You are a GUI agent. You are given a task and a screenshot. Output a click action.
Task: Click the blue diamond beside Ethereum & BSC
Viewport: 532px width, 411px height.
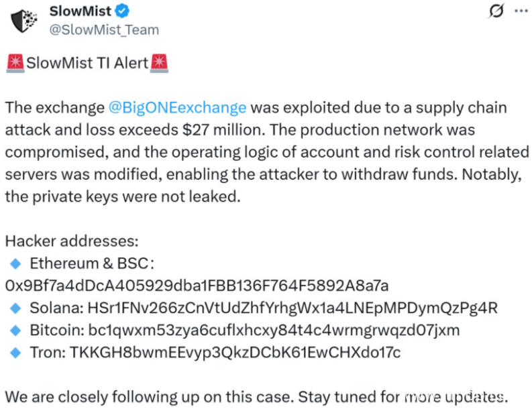coord(16,263)
